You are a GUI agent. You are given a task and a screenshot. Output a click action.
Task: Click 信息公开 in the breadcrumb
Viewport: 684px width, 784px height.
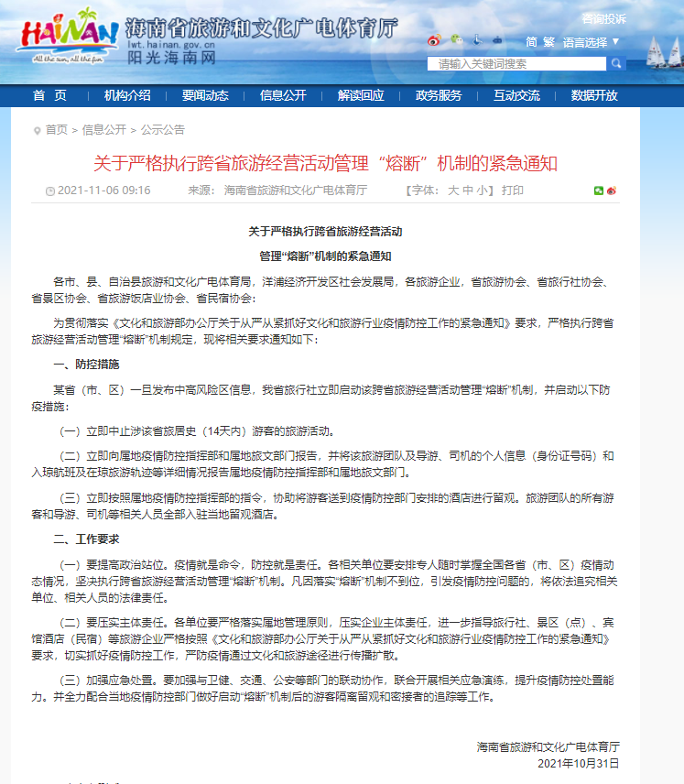(x=104, y=130)
